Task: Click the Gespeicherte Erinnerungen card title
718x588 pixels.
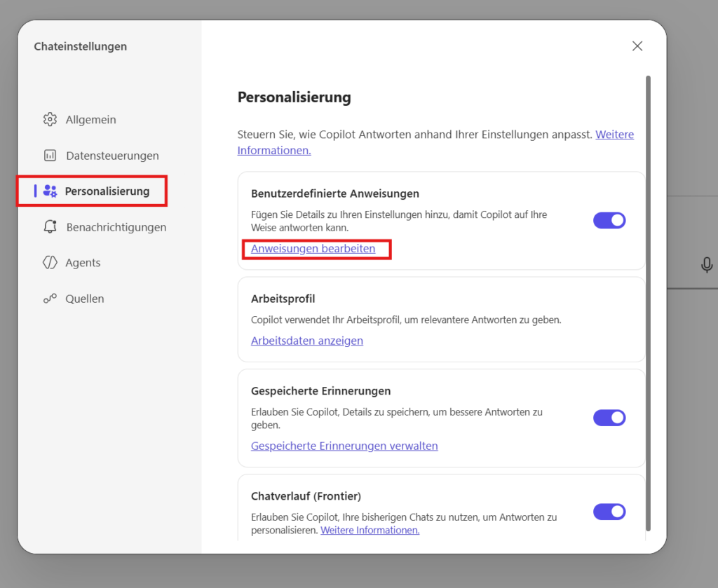Action: click(x=320, y=391)
